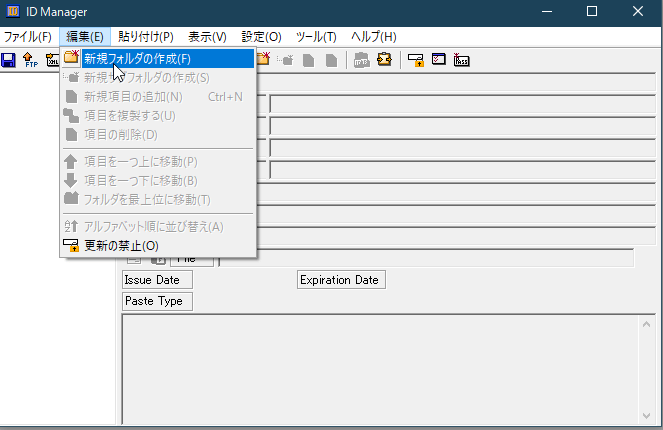Viewport: 663px width, 430px height.
Task: Click the lock update toolbar icon
Action: 416,60
